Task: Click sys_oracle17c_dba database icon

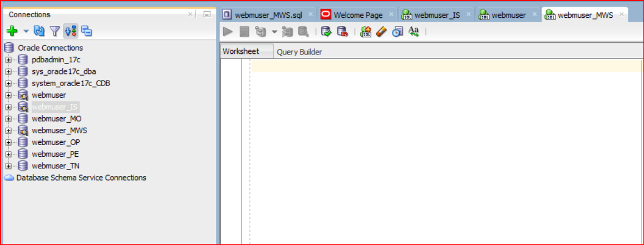Action: coord(23,72)
